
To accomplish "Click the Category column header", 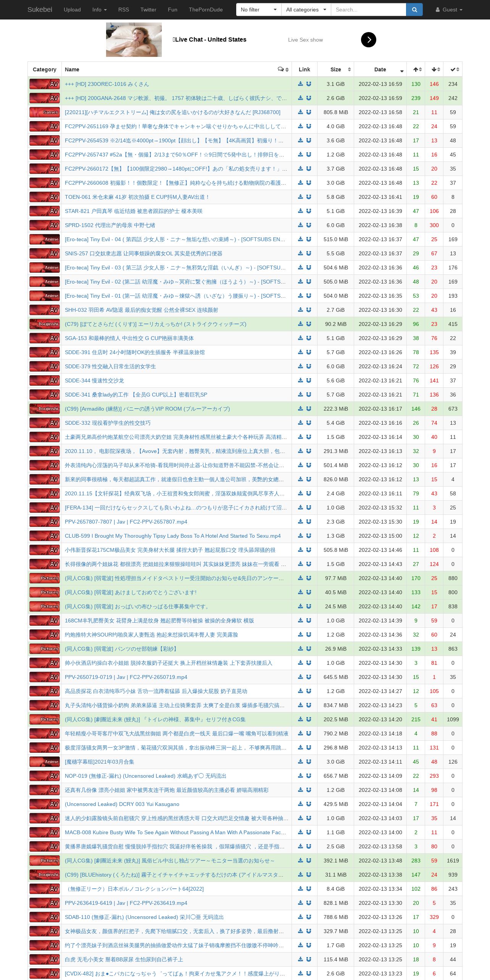I will [x=45, y=69].
